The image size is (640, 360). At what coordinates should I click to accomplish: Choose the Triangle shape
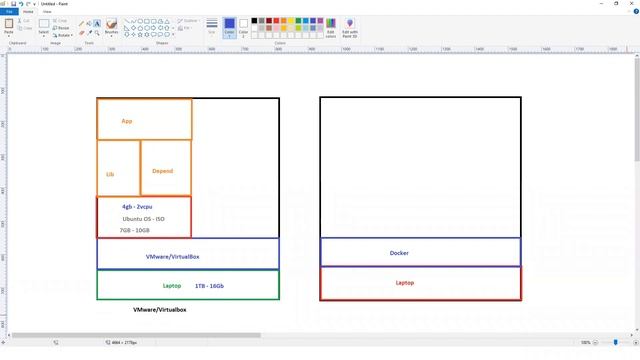(167, 21)
